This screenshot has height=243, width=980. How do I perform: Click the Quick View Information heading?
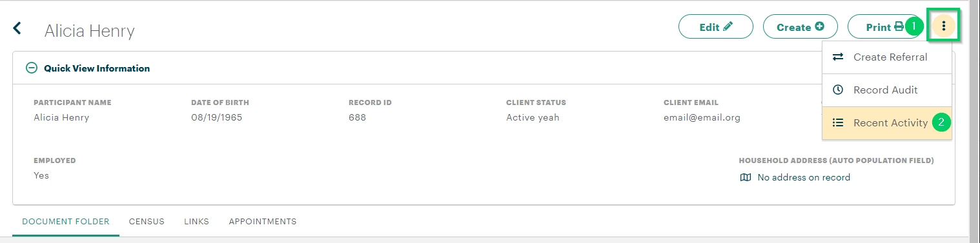coord(97,68)
